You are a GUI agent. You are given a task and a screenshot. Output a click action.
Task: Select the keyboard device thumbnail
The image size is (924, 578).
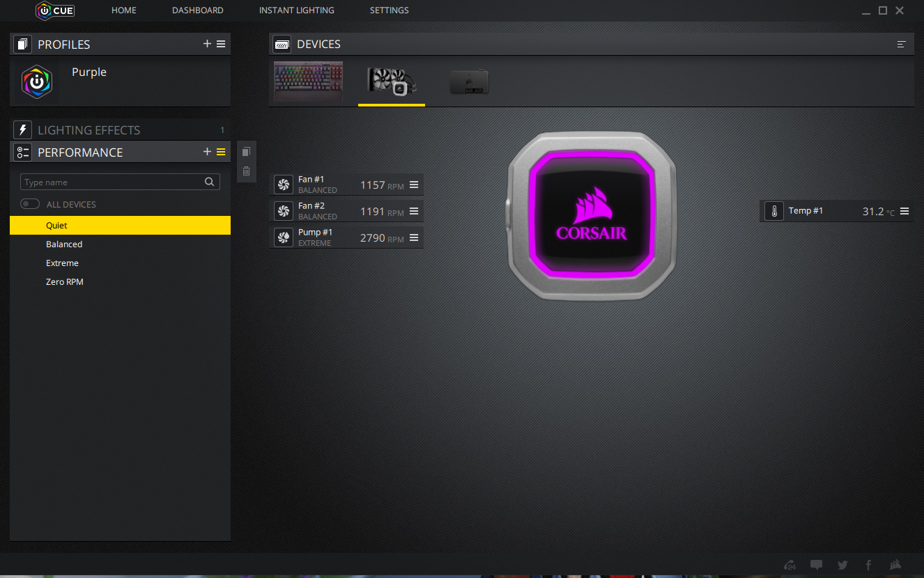pyautogui.click(x=308, y=82)
